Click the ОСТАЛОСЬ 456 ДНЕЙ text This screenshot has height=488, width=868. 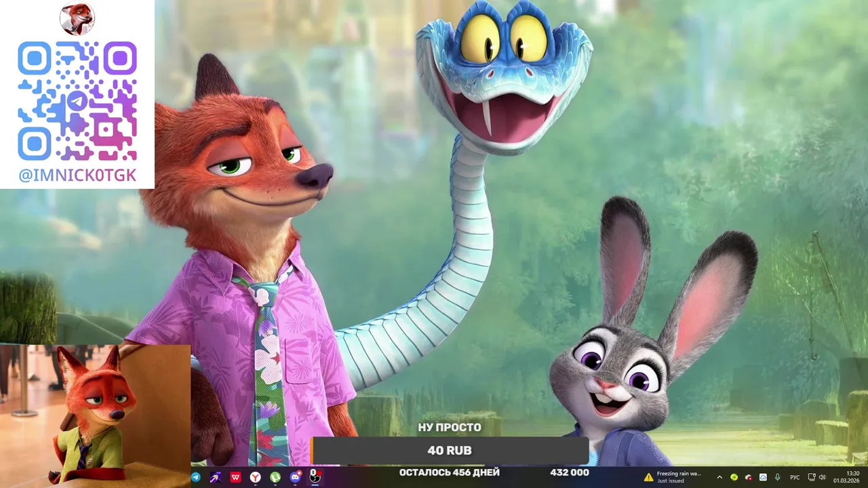pos(450,472)
